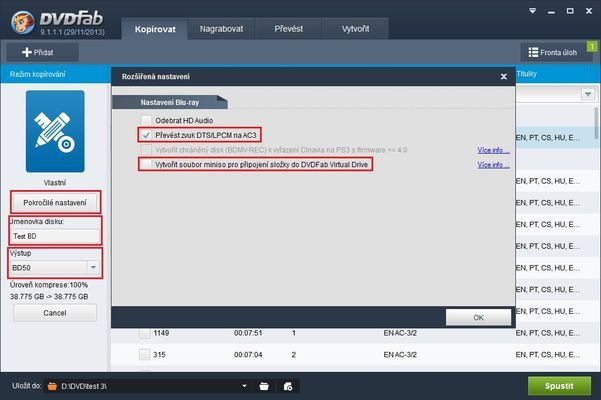Screen dimensions: 601x400
Task: Click the DVDFab mascot logo
Action: pyautogui.click(x=23, y=22)
